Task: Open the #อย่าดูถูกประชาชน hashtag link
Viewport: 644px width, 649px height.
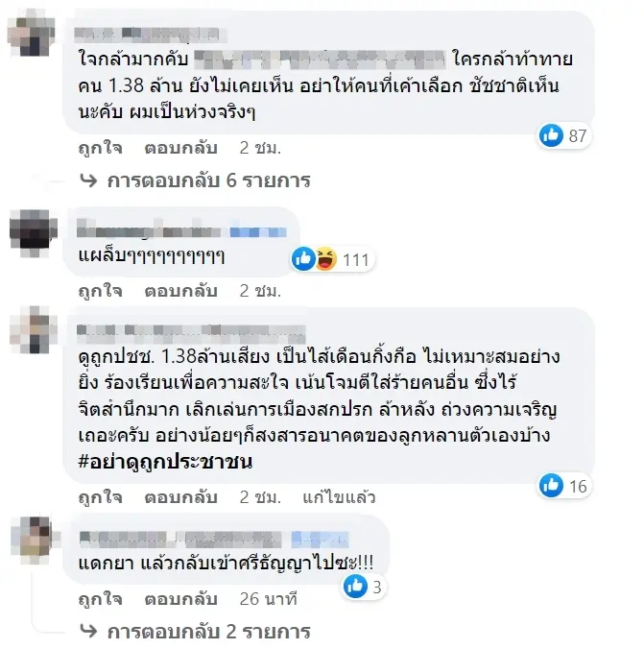Action: (165, 462)
